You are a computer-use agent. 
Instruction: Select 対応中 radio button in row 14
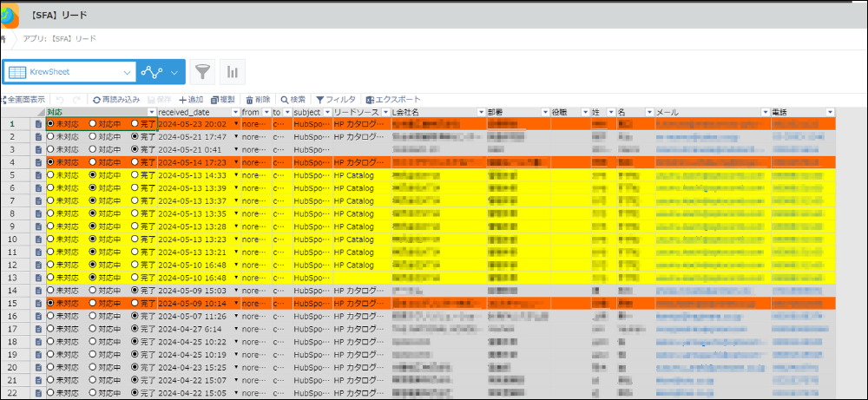[93, 290]
